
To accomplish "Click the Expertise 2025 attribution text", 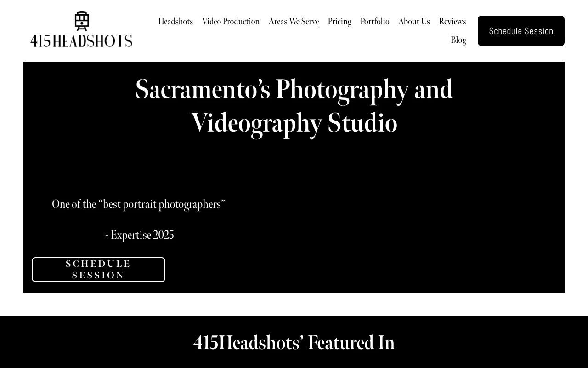I will (140, 235).
